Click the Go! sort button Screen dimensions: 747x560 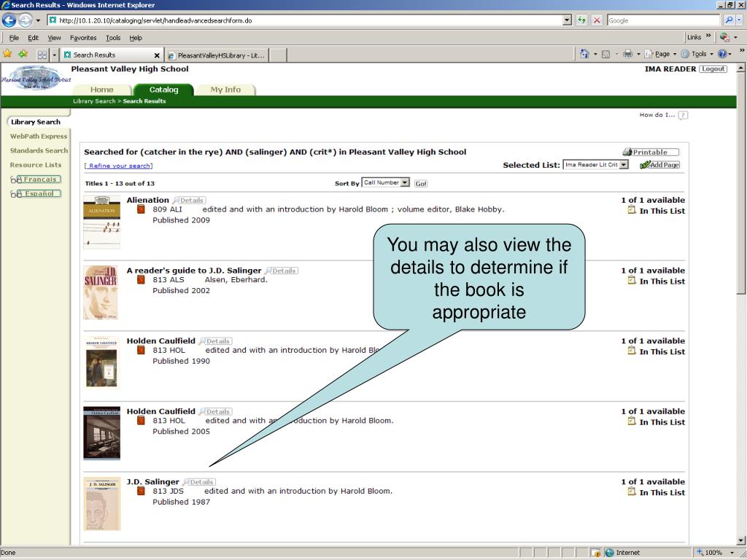421,183
